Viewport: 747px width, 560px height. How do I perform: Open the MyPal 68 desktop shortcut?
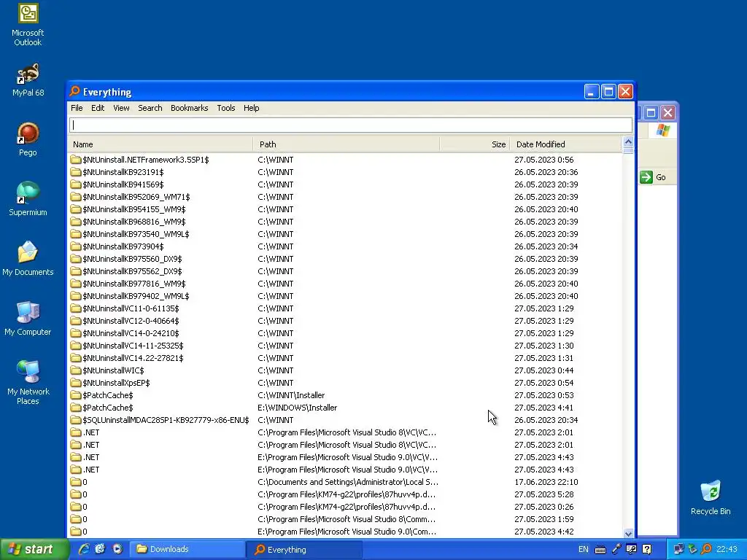28,79
